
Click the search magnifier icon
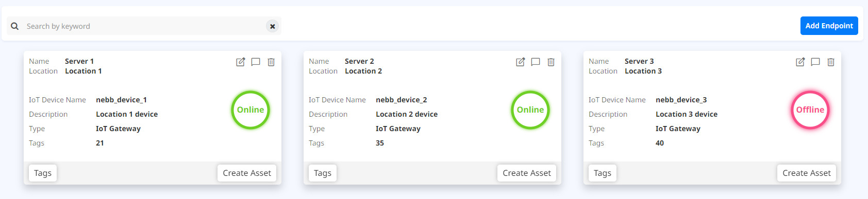tap(14, 26)
